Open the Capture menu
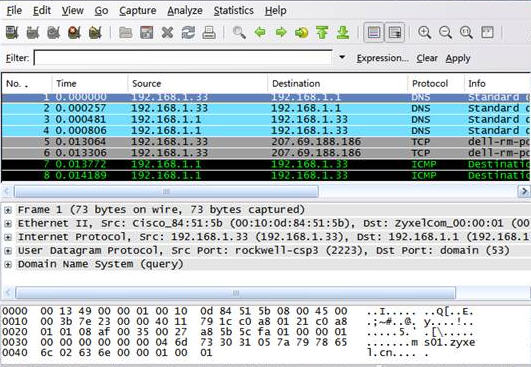531x367 pixels. coord(137,11)
